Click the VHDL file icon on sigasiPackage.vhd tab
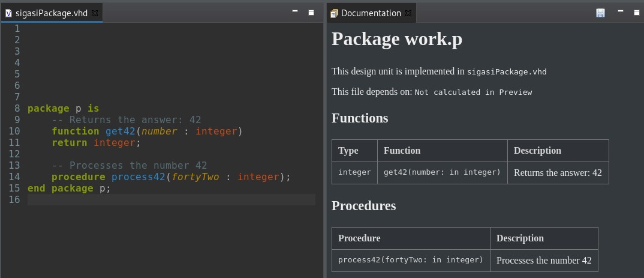Screen dimensions: 644x278 tap(8, 13)
